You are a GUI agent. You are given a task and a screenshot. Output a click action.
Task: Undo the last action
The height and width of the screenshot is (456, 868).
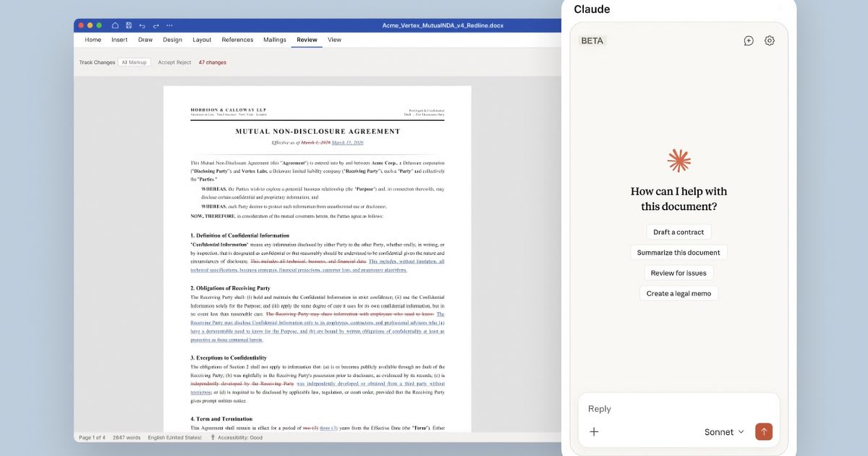pyautogui.click(x=142, y=25)
